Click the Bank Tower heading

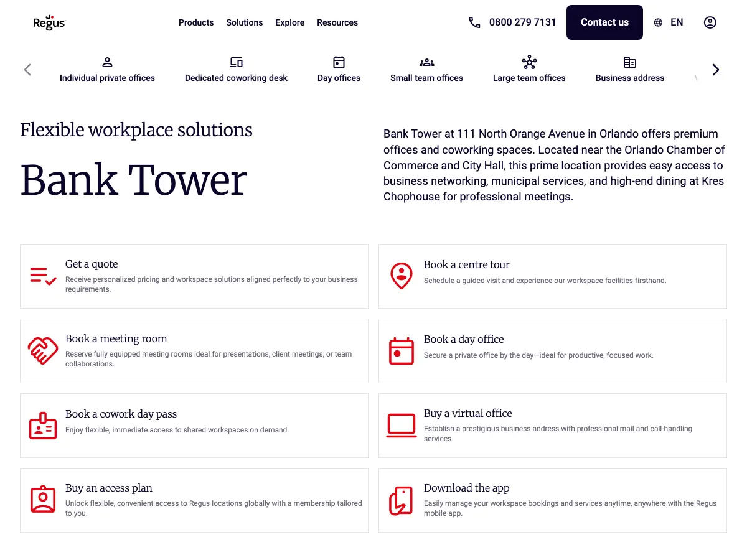pyautogui.click(x=134, y=180)
